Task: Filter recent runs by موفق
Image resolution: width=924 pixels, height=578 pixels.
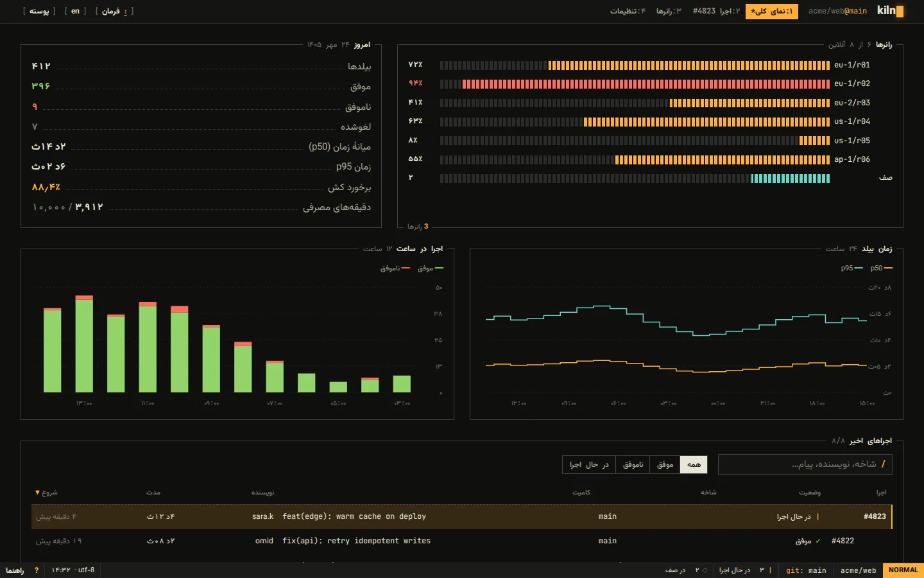Action: click(665, 464)
